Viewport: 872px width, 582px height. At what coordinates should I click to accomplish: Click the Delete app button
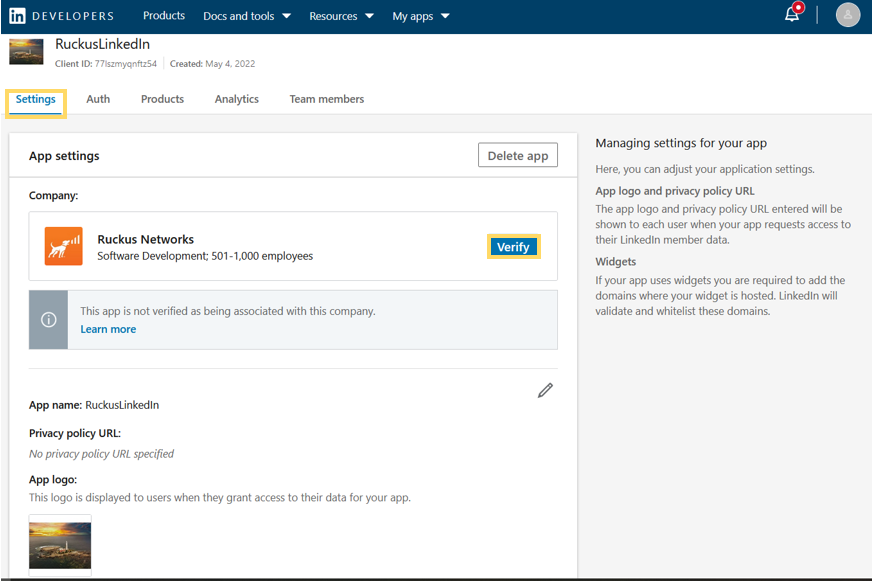(x=518, y=155)
